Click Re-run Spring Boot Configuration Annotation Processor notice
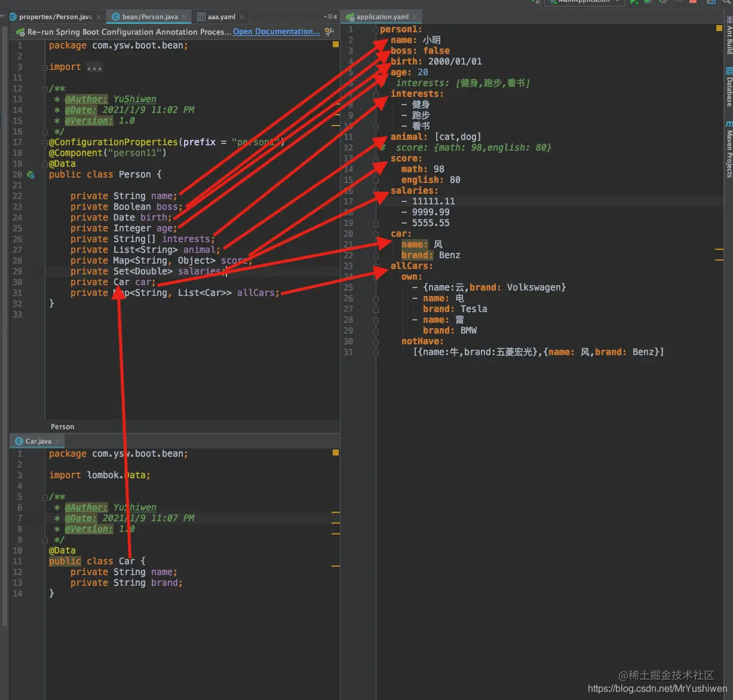 129,32
